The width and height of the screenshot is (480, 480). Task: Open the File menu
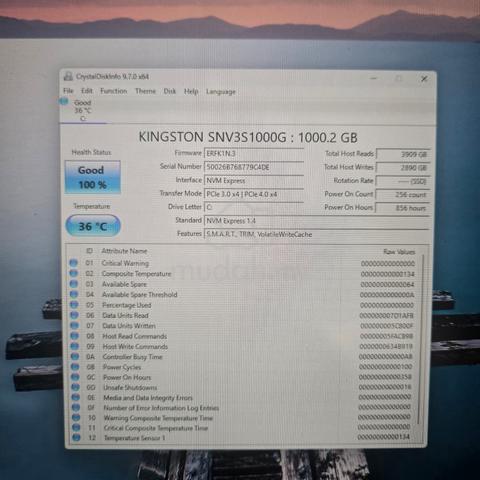[68, 91]
